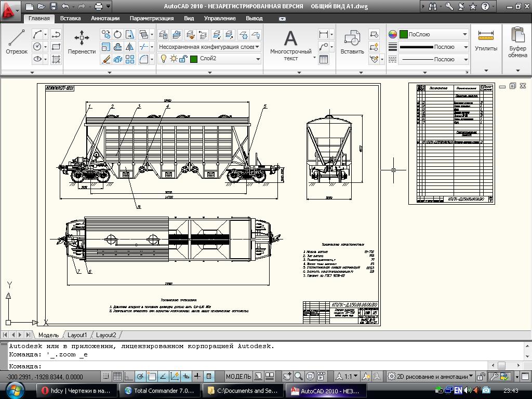Click the Create Block icon

coord(374,34)
